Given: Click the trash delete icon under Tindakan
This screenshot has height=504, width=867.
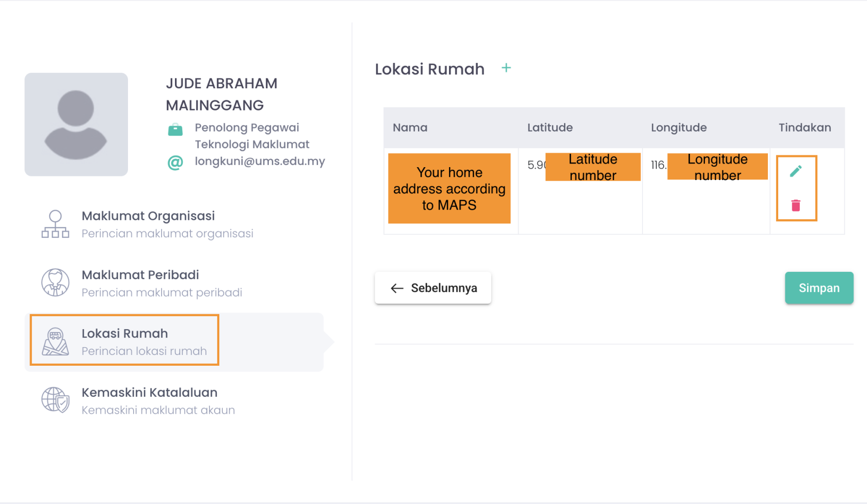Looking at the screenshot, I should (796, 204).
